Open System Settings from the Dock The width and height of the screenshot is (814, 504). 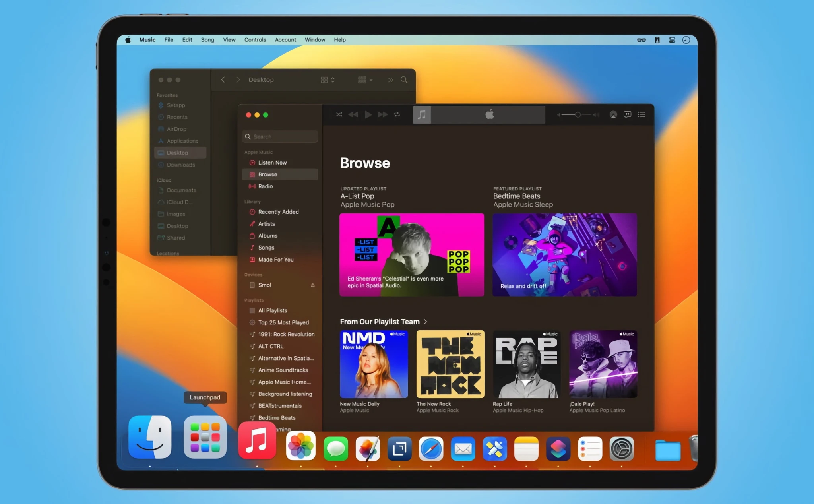tap(622, 449)
